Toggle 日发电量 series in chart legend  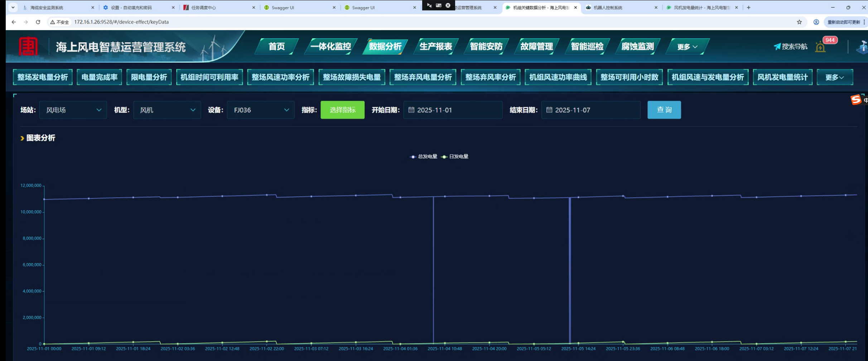pos(455,157)
